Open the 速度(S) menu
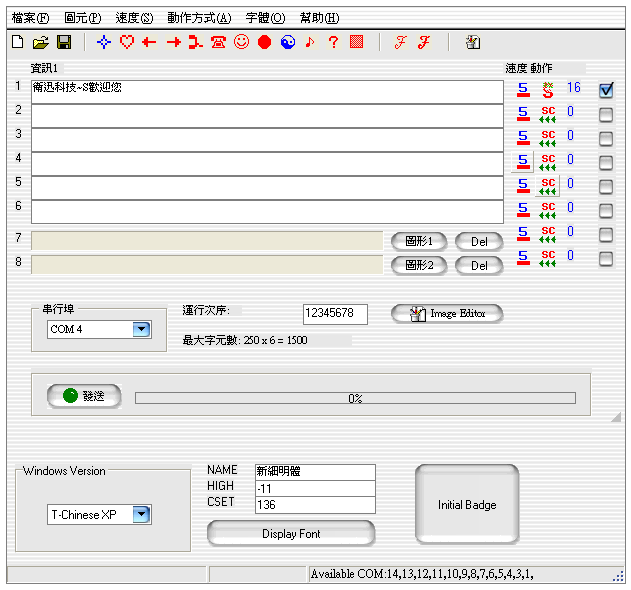This screenshot has width=631, height=590. coord(134,18)
